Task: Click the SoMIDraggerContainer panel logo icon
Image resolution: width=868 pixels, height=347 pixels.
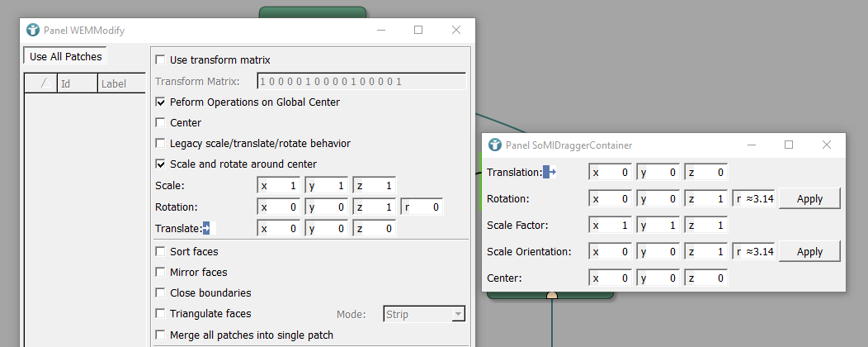Action: (495, 145)
